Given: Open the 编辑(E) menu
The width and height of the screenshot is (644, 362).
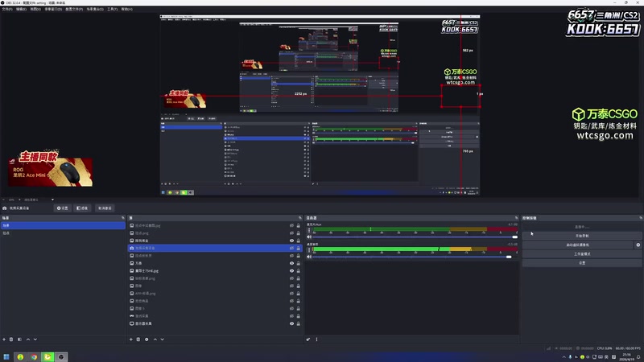Looking at the screenshot, I should point(21,9).
